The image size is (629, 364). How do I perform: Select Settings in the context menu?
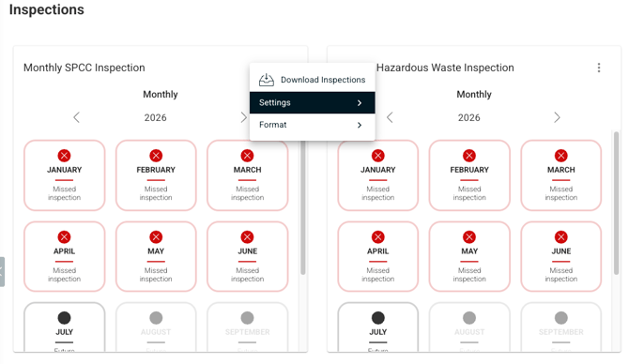click(x=312, y=102)
